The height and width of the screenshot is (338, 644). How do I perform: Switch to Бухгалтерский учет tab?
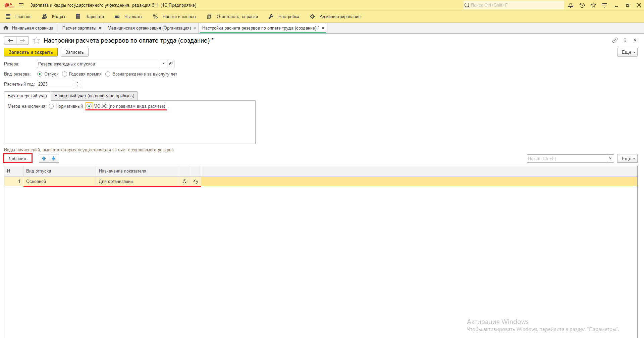tap(28, 96)
